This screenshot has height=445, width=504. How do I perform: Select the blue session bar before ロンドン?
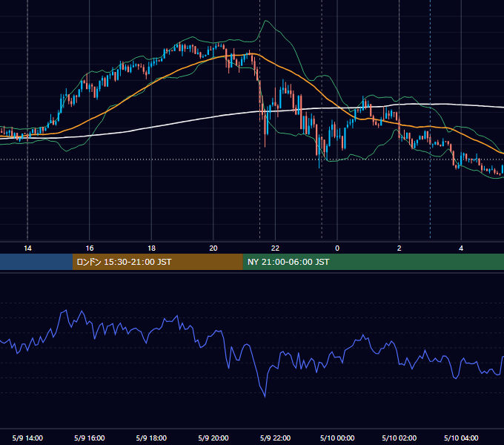(36, 262)
